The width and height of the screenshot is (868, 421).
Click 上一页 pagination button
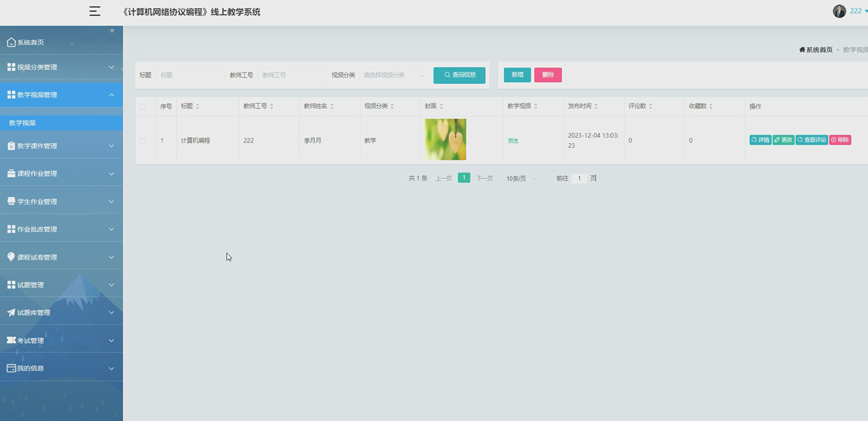point(444,178)
